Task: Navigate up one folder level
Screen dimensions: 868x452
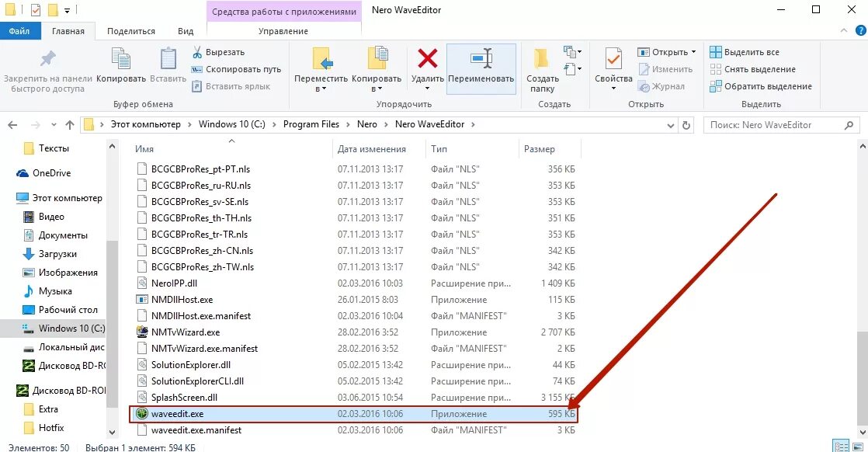Action: point(70,124)
